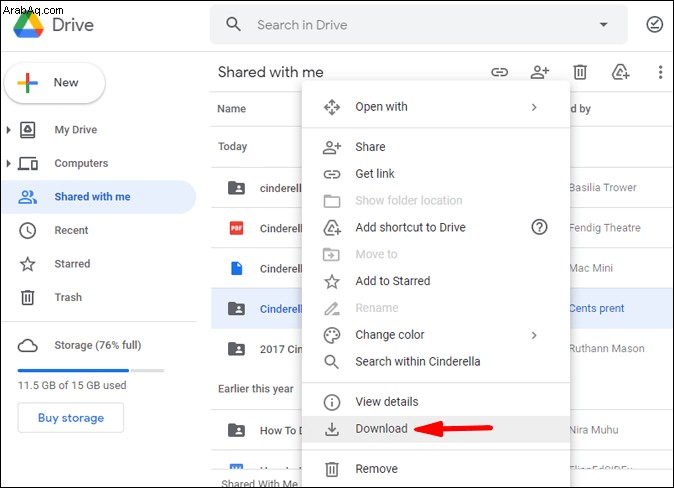
Task: Click the trash icon in top toolbar
Action: [x=580, y=72]
